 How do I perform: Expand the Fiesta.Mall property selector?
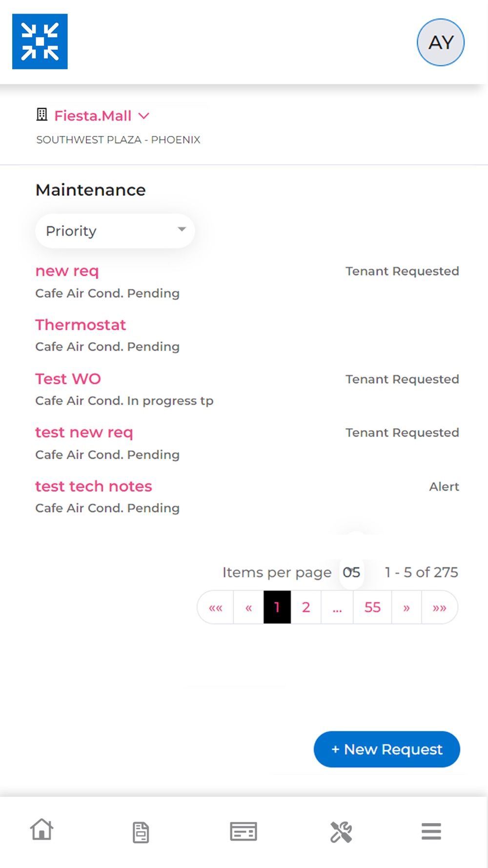point(101,116)
